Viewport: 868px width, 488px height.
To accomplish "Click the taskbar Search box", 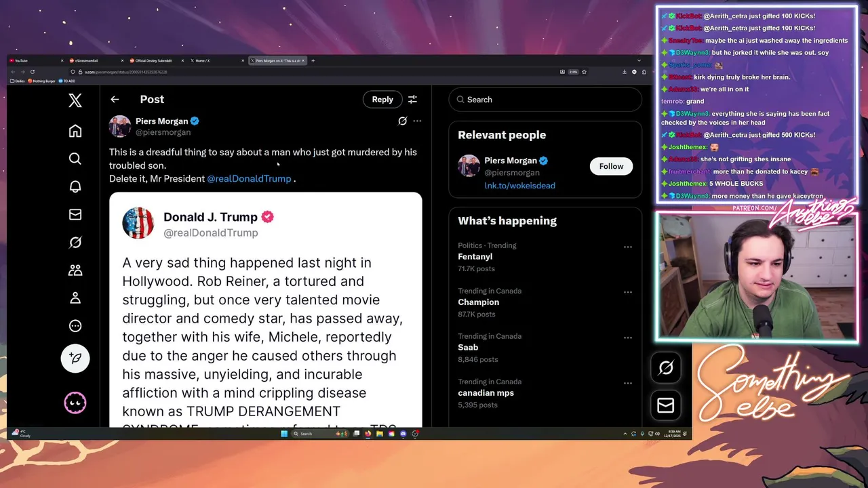I will (321, 434).
